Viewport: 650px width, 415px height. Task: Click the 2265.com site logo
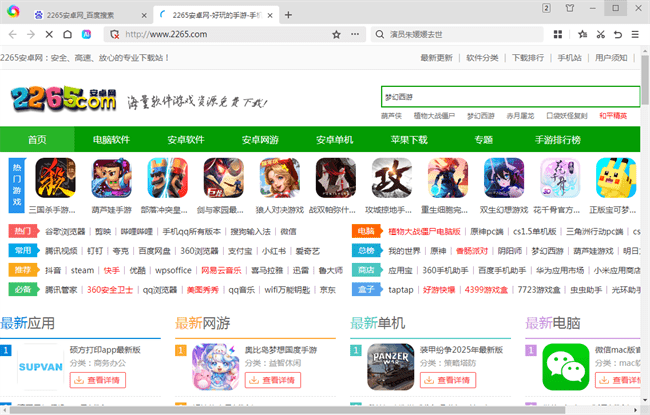[63, 99]
